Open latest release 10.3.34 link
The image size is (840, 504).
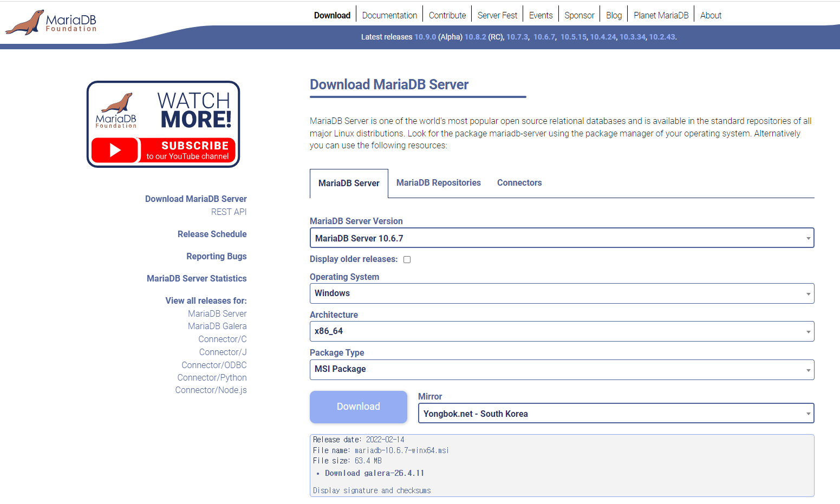[x=633, y=37]
